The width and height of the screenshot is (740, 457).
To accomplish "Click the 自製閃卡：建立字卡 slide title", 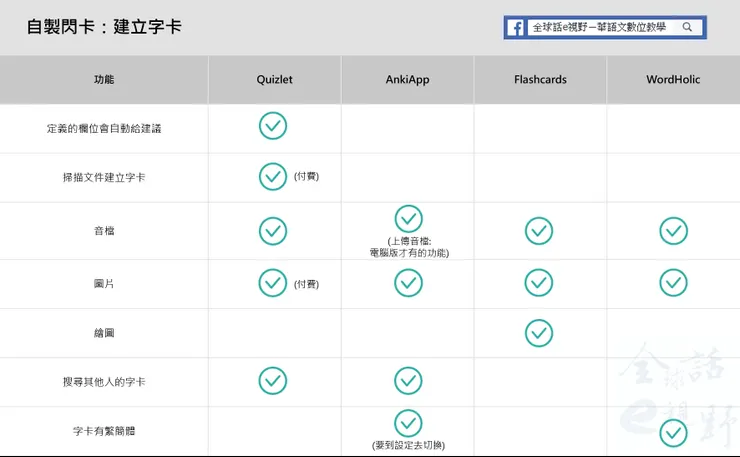I will click(x=104, y=26).
